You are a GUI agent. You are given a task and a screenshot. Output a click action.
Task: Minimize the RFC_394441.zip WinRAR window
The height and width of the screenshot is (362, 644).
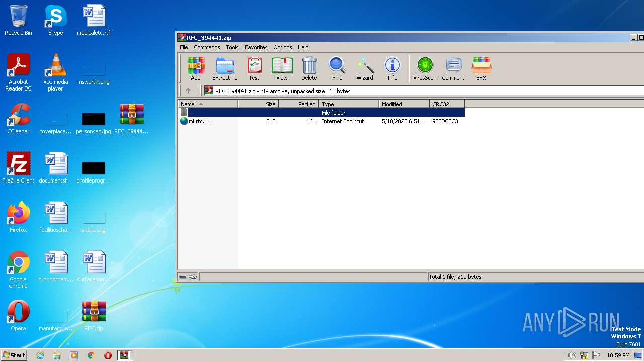coord(633,38)
